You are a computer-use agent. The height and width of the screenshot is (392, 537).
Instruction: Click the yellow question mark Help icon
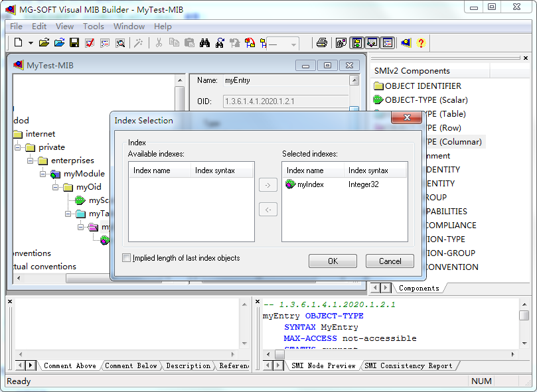pos(420,43)
